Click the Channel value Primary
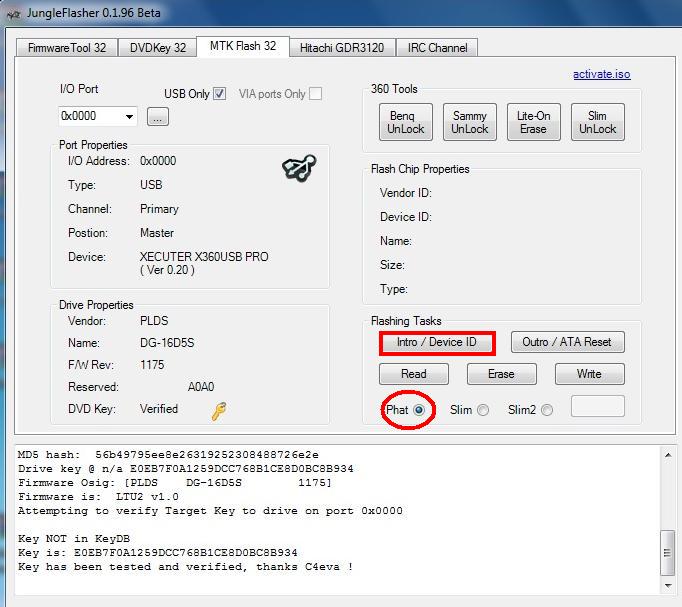682x607 pixels. (159, 209)
